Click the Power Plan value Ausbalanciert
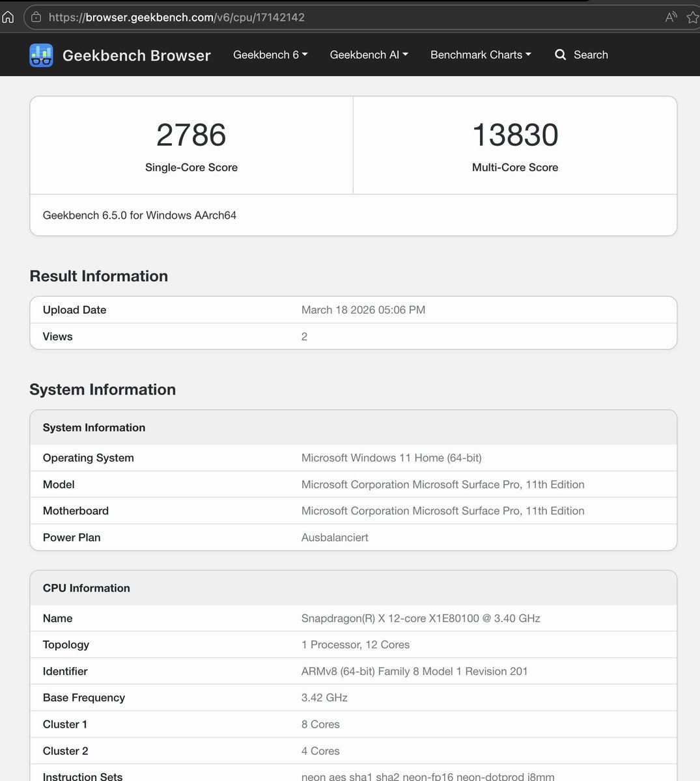The height and width of the screenshot is (781, 700). tap(335, 538)
